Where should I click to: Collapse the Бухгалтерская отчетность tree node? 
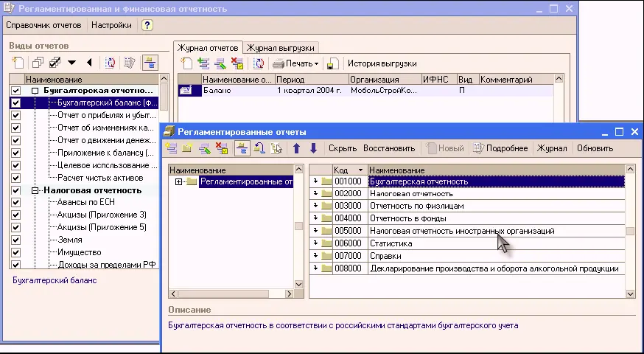(x=35, y=91)
